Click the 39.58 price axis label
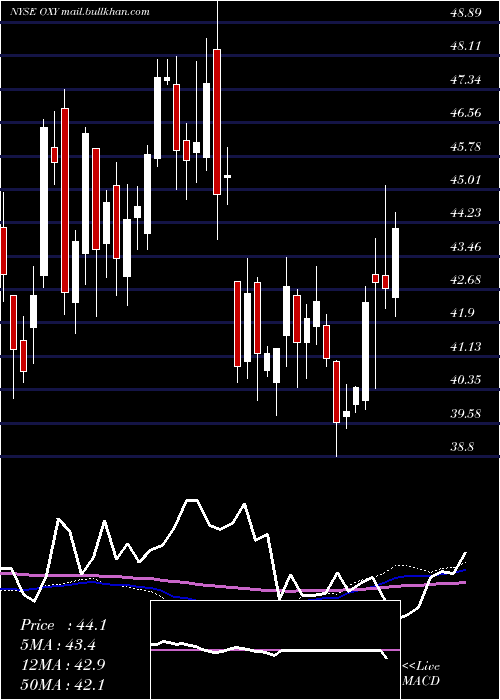 tap(466, 413)
